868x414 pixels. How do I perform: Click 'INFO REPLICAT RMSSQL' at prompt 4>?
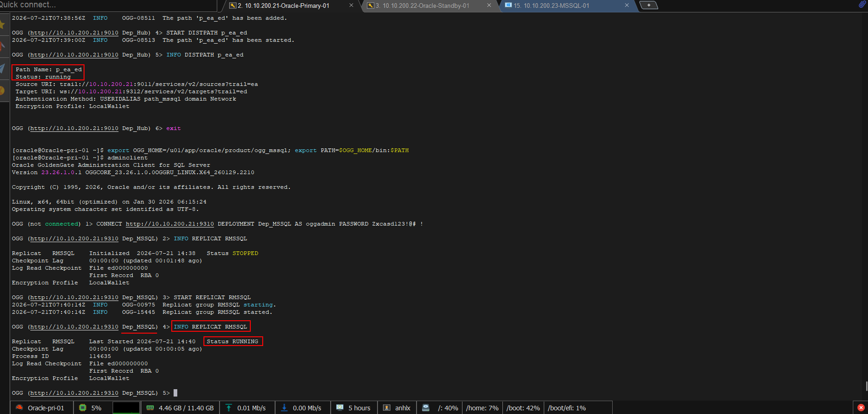click(x=210, y=327)
